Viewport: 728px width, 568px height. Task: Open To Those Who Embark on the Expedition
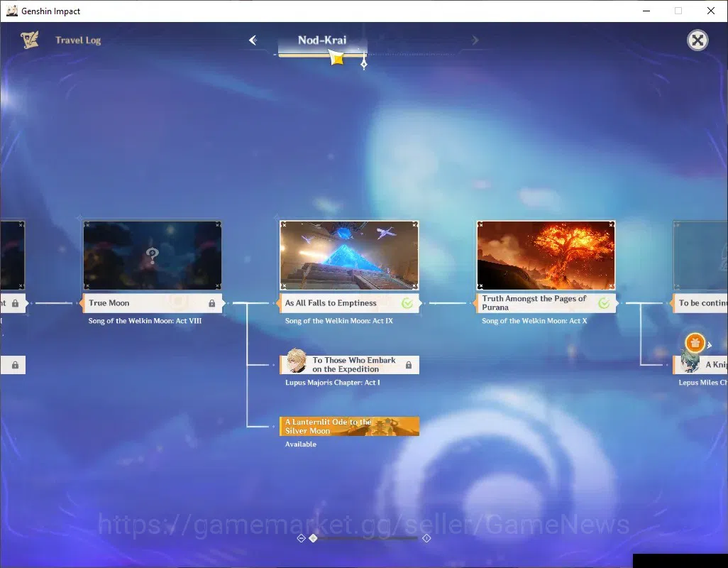pos(350,364)
